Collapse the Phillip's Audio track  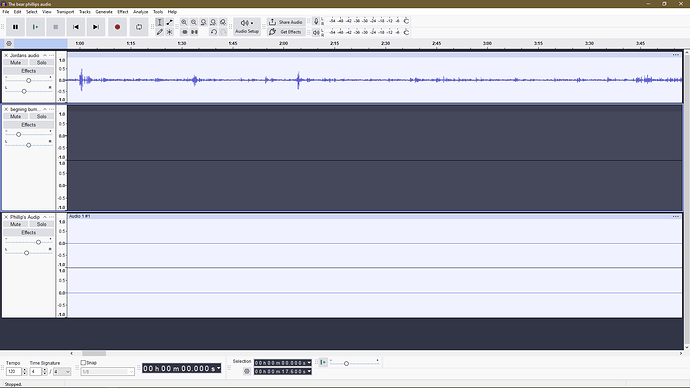point(45,217)
